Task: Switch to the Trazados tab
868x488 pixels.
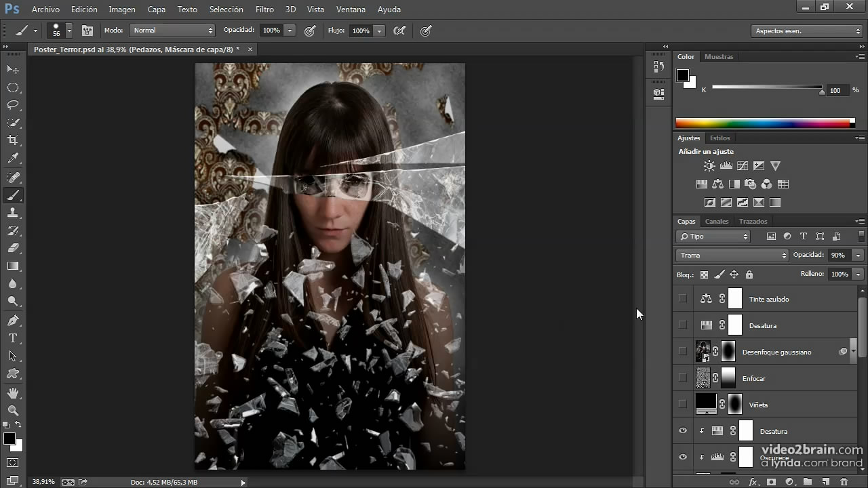Action: pyautogui.click(x=753, y=222)
